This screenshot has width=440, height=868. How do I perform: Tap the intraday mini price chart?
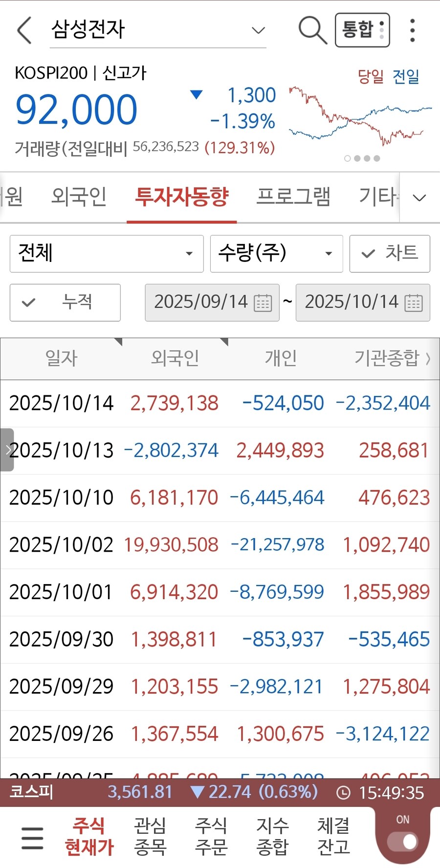click(360, 116)
